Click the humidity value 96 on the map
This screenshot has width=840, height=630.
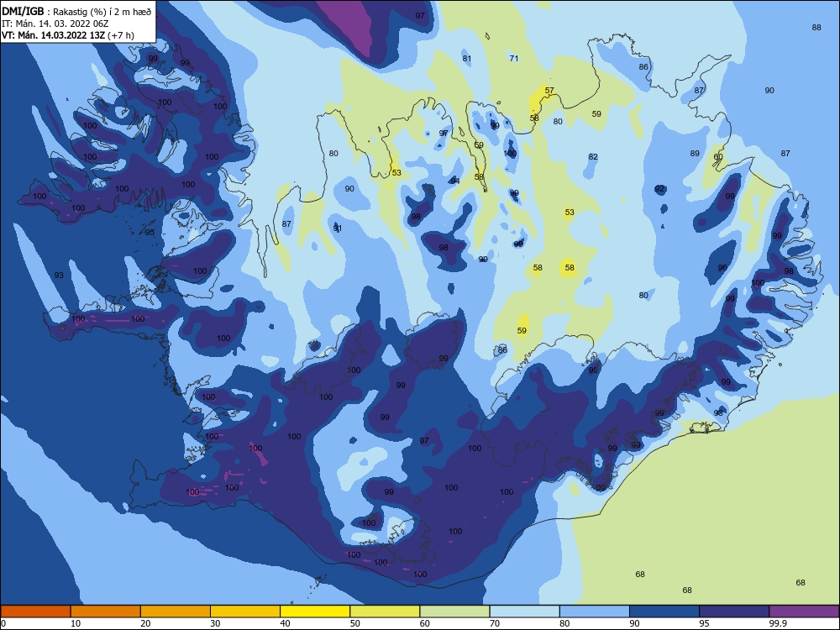click(722, 267)
